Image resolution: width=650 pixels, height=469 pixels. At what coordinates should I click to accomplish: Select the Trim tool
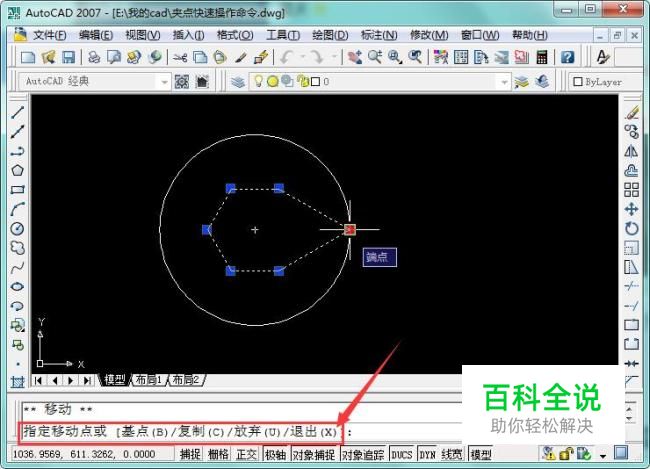pos(632,287)
